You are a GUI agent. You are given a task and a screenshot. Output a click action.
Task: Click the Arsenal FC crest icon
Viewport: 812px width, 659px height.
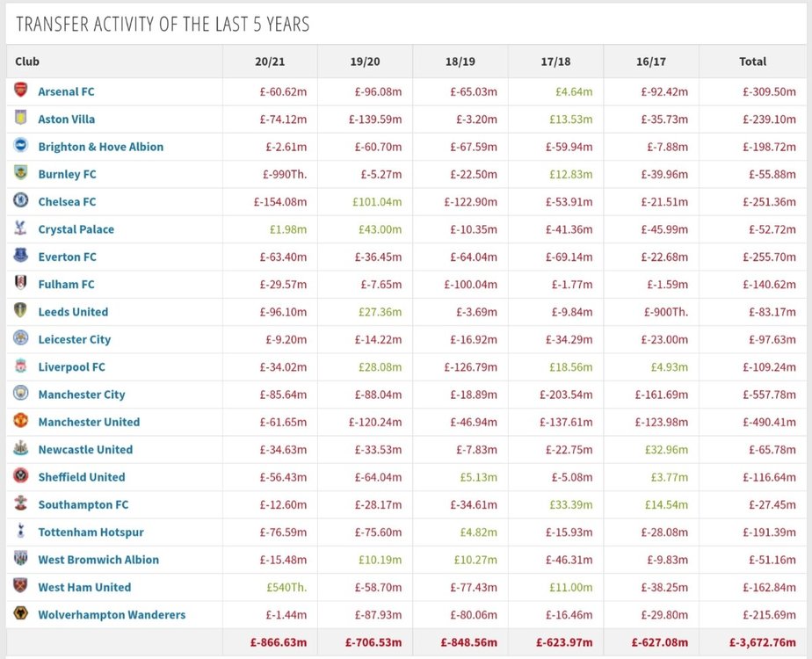tap(21, 91)
